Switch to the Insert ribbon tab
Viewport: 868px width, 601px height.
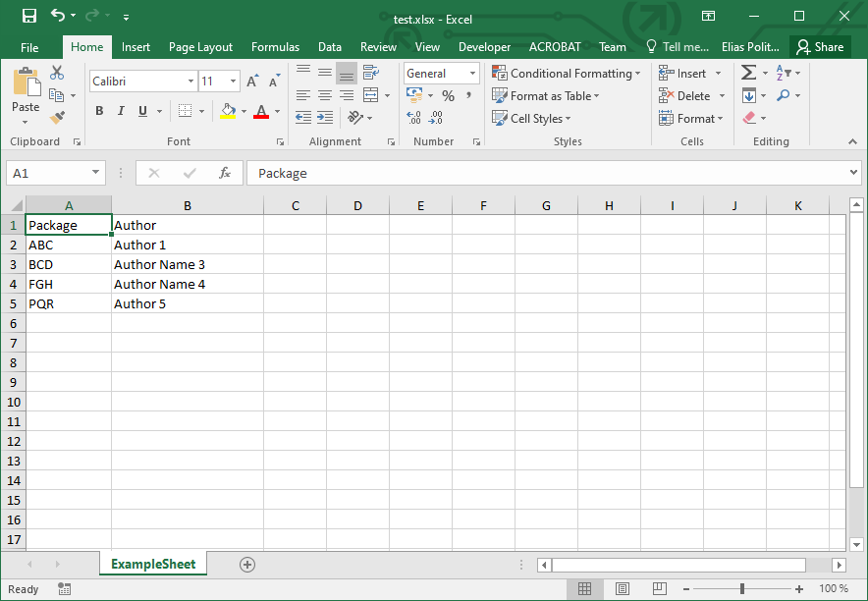[x=136, y=47]
